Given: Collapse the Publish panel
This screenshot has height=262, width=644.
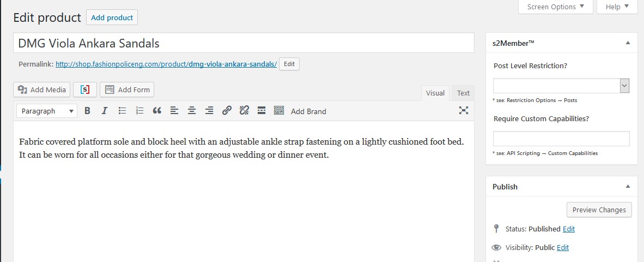Looking at the screenshot, I should (x=628, y=186).
